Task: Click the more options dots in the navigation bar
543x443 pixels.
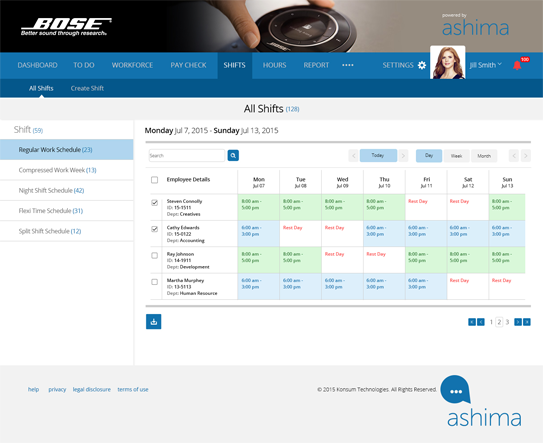Action: 348,65
